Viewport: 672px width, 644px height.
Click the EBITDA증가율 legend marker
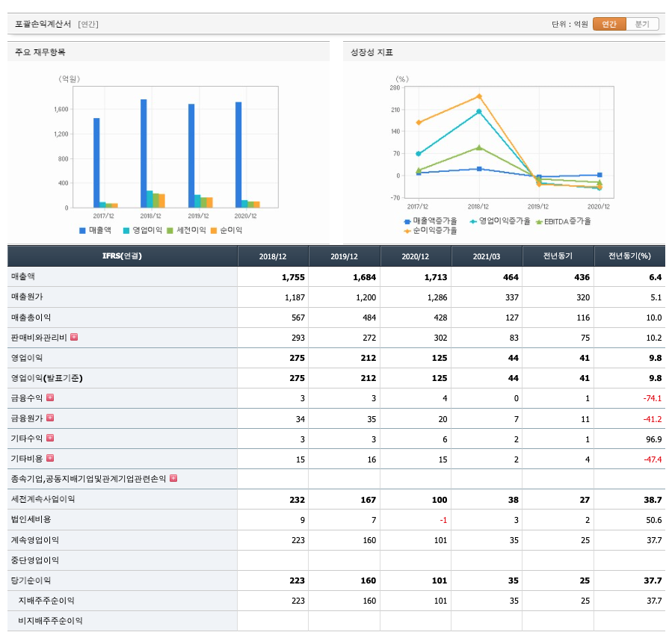tap(539, 222)
